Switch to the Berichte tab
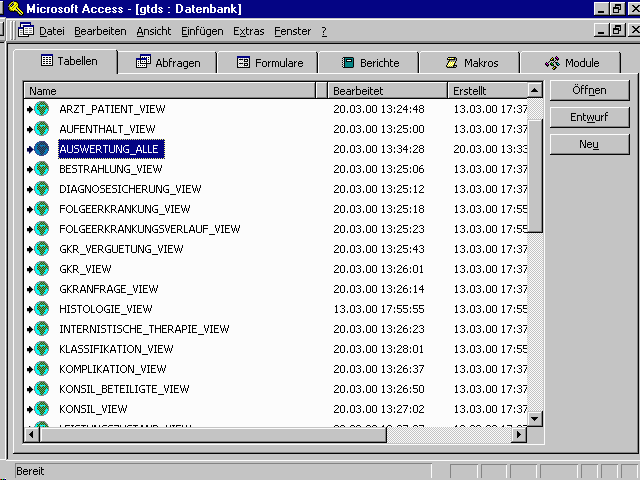This screenshot has height=480, width=640. [x=370, y=63]
